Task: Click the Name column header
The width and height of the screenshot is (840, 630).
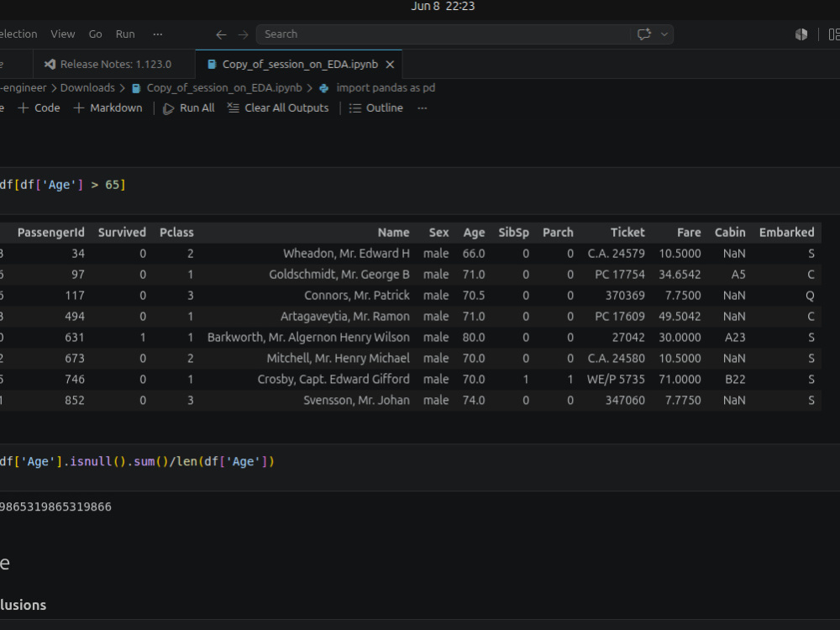Action: 393,233
